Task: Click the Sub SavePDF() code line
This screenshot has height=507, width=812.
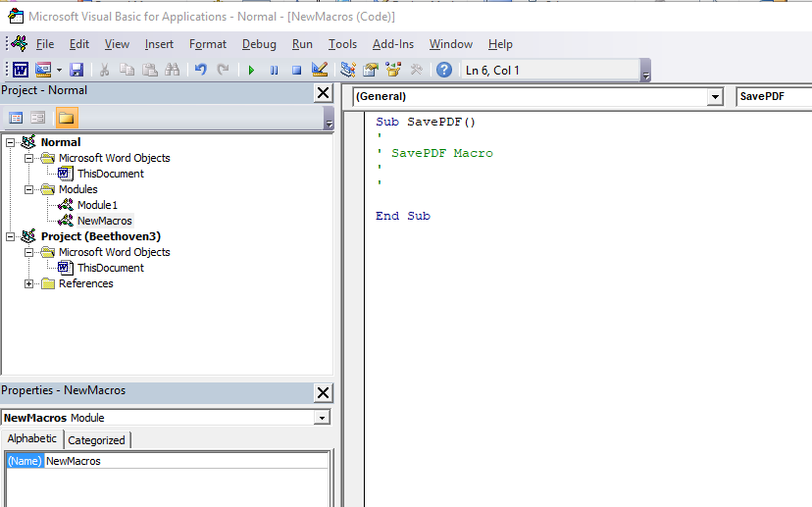Action: [426, 123]
